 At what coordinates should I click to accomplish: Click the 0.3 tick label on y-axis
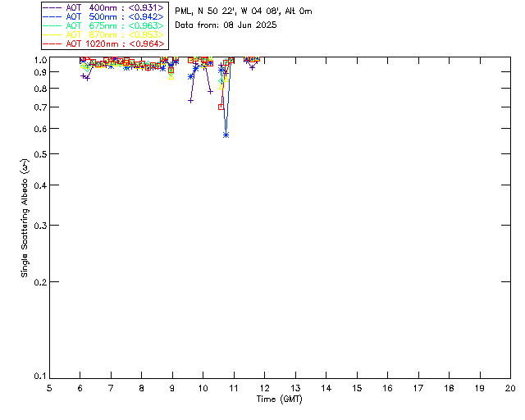[40, 226]
